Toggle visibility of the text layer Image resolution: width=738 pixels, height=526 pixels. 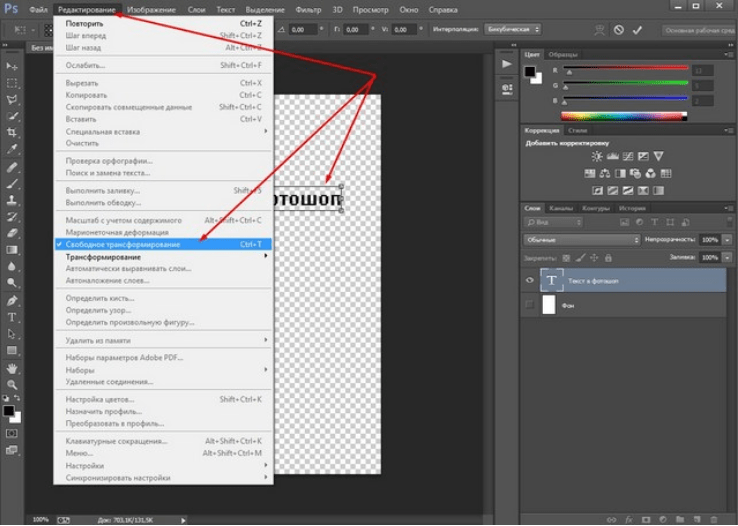point(530,281)
